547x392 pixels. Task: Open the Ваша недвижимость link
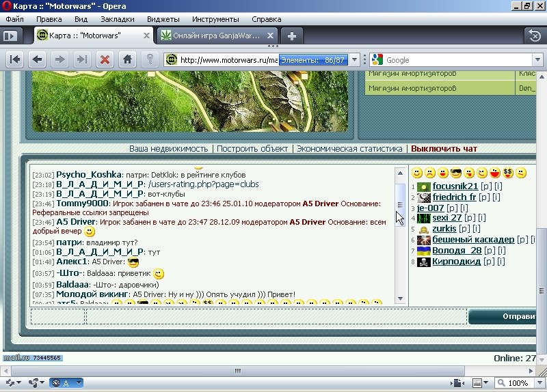(168, 149)
